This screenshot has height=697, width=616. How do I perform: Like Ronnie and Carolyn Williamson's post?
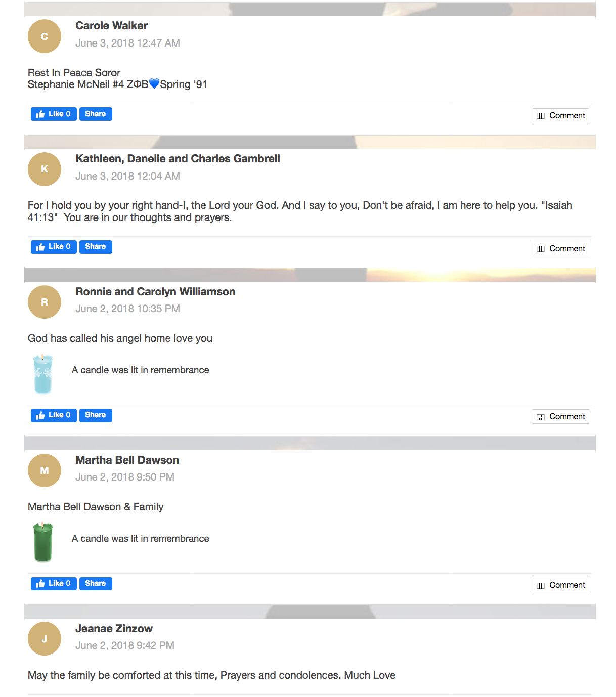[54, 415]
